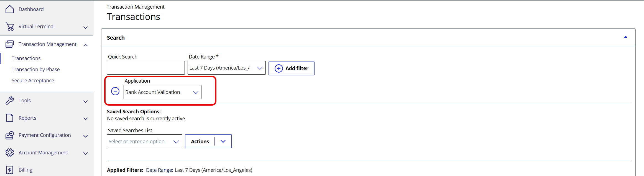This screenshot has width=644, height=176.
Task: Click the Account Management gear icon
Action: [x=10, y=152]
